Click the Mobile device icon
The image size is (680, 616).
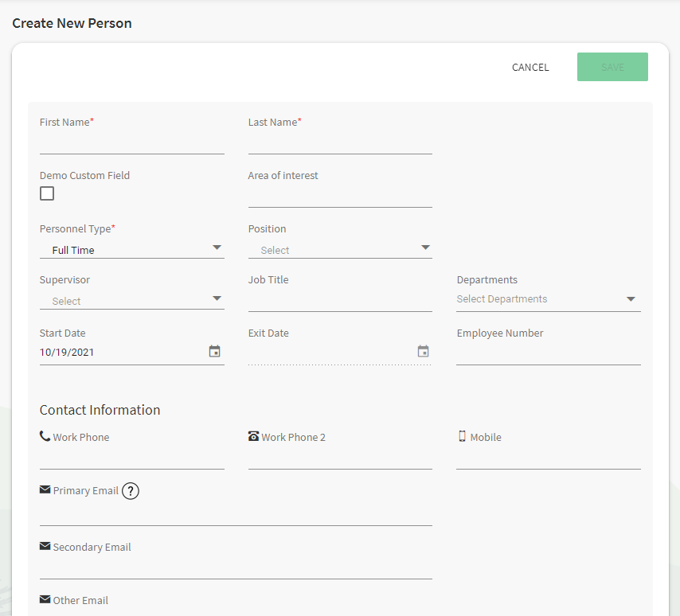click(x=463, y=436)
